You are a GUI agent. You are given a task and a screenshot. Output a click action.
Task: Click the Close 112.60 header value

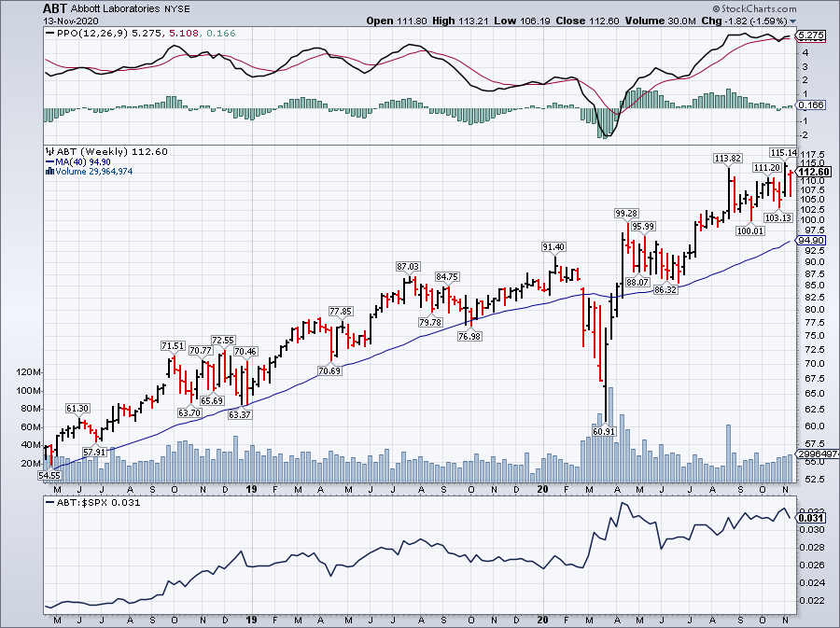click(587, 21)
